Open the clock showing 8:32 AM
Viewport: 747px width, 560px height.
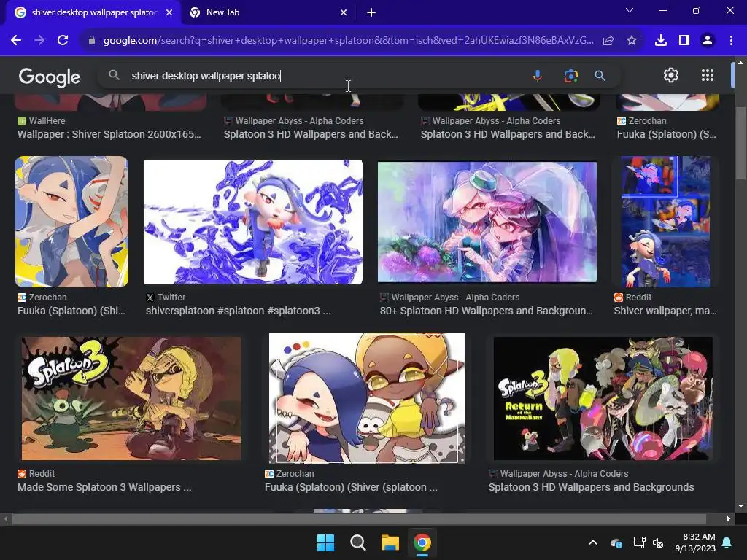[x=695, y=542]
